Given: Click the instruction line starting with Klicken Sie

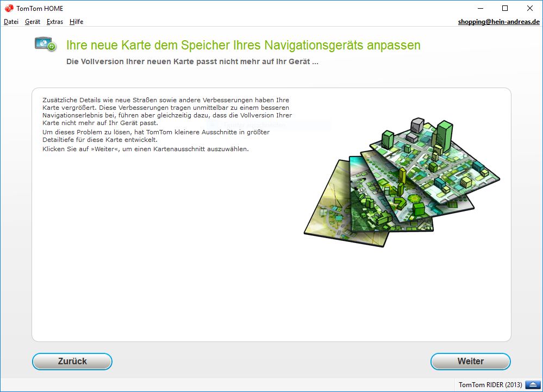Looking at the screenshot, I should pos(145,149).
